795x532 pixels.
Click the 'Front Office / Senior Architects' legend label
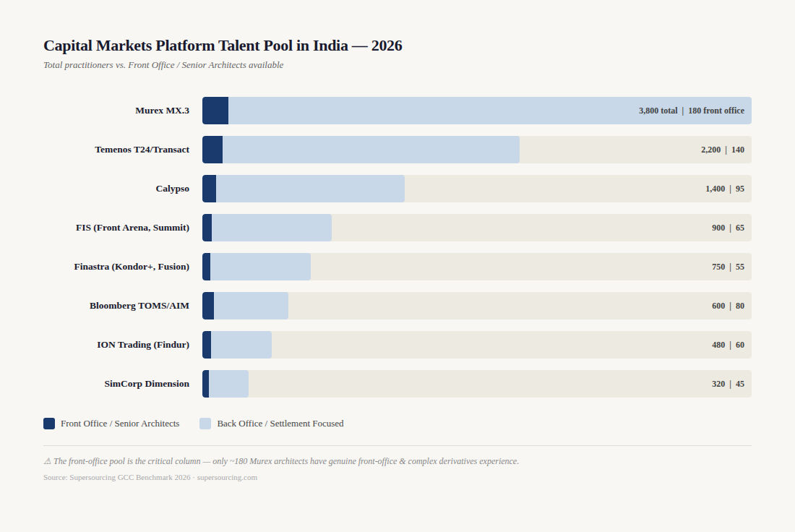coord(120,424)
